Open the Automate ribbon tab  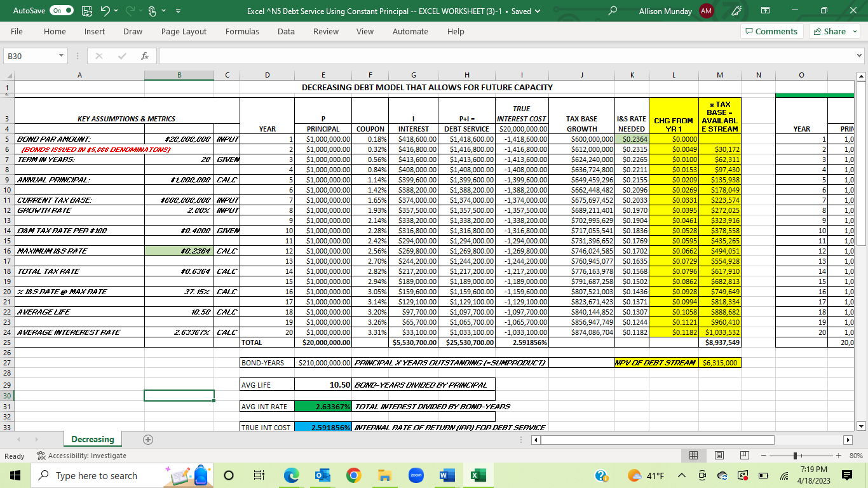click(410, 31)
